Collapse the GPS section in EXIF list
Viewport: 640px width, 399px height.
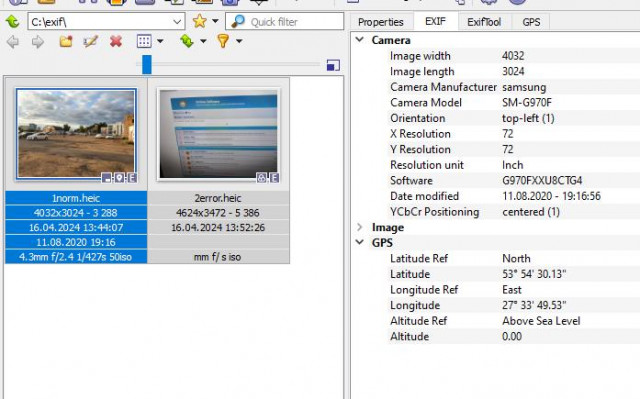coord(360,242)
